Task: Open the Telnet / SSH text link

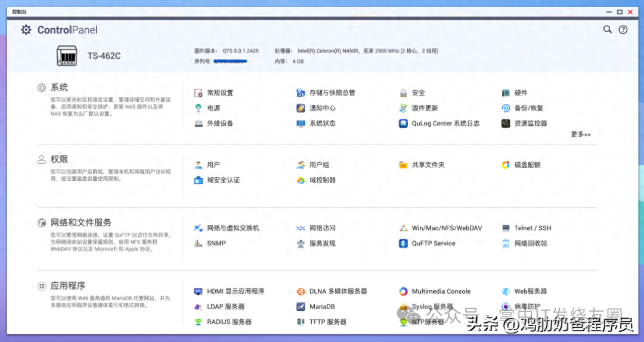Action: (x=532, y=228)
